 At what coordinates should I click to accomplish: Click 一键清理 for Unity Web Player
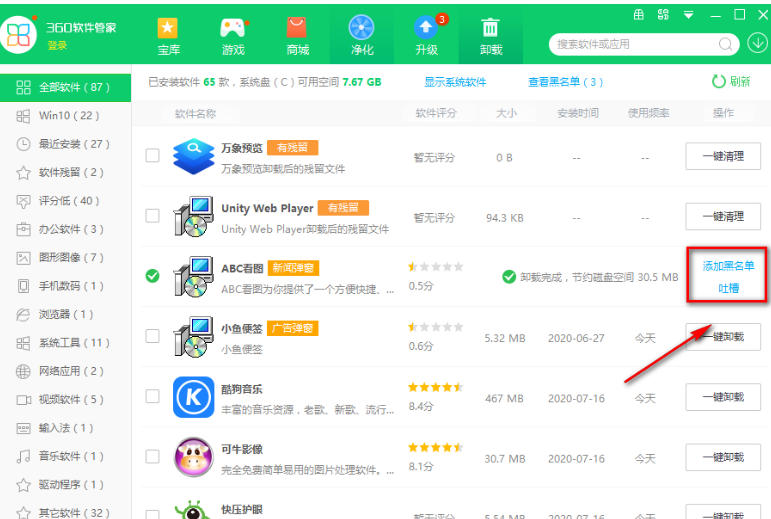point(723,216)
